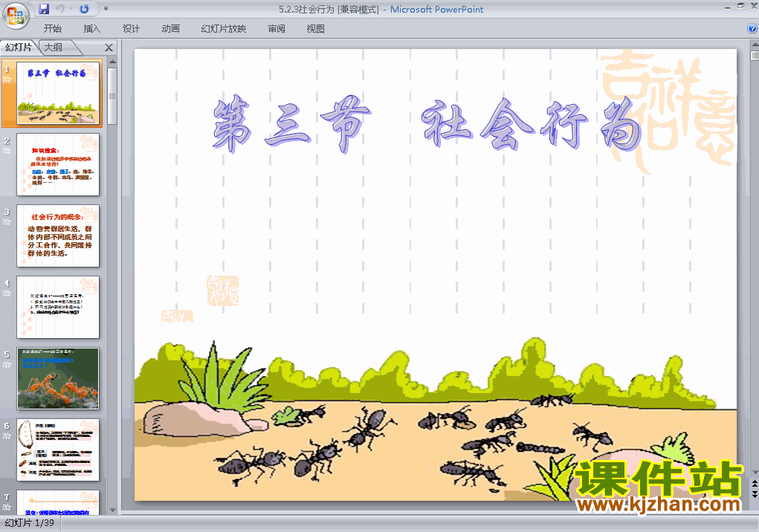This screenshot has height=532, width=759.
Task: Open the 审阅 ribbon tab
Action: tap(277, 28)
